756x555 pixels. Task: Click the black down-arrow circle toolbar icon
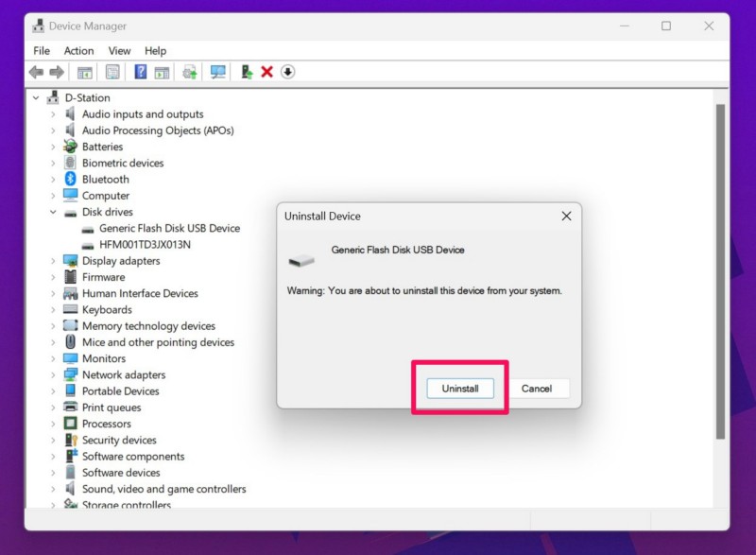[x=288, y=72]
